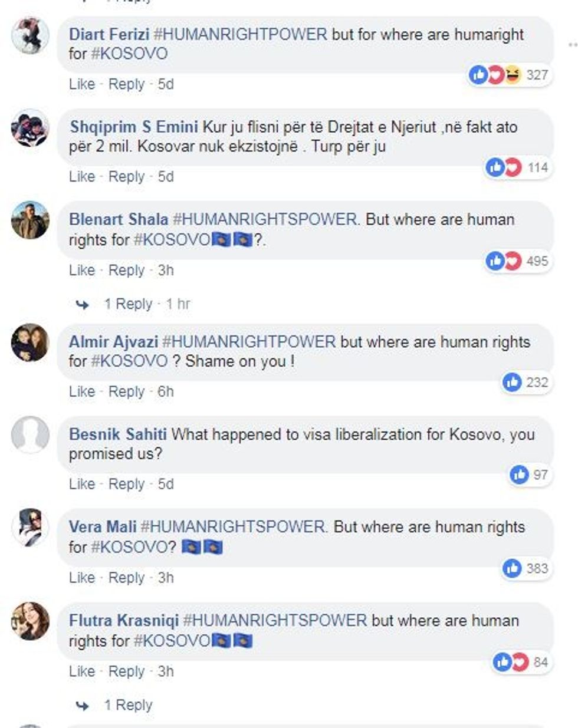Viewport: 578px width, 728px height.
Task: Click Blenart Shala's profile picture
Action: pos(30,220)
